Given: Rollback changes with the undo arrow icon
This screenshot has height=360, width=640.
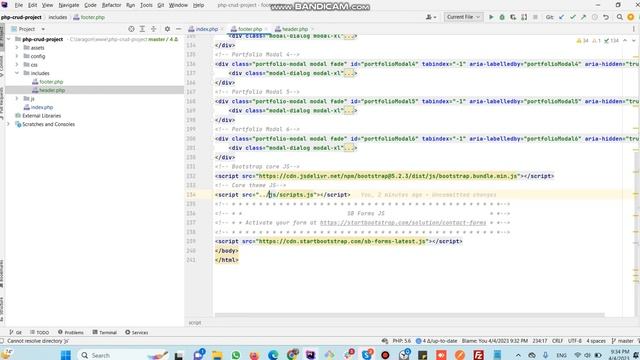Looking at the screenshot, I should [606, 17].
